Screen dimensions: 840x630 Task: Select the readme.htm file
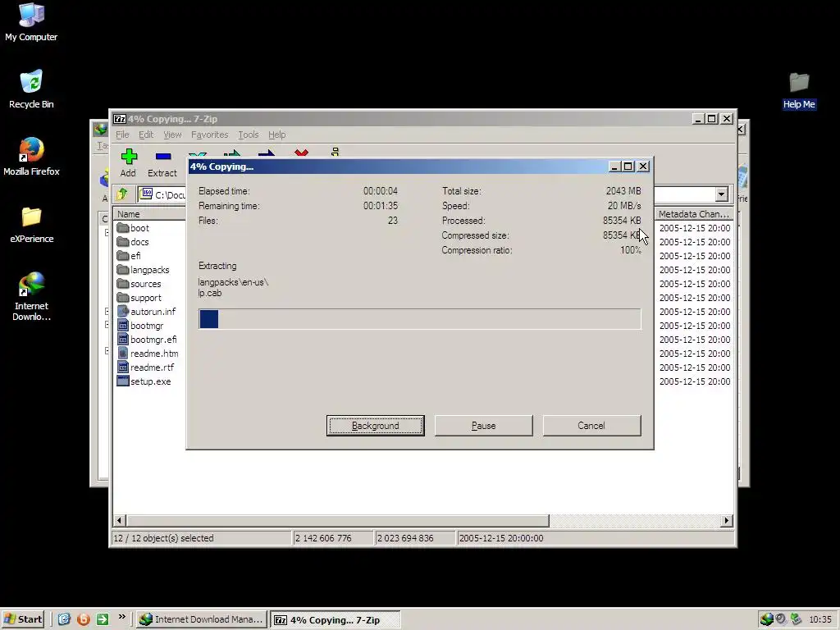pyautogui.click(x=148, y=354)
